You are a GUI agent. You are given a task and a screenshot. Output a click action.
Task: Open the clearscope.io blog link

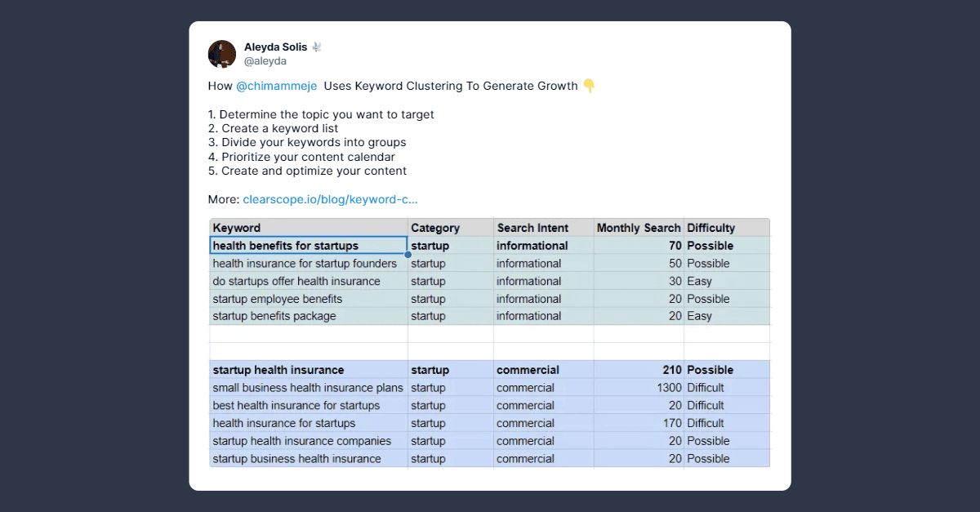(330, 199)
